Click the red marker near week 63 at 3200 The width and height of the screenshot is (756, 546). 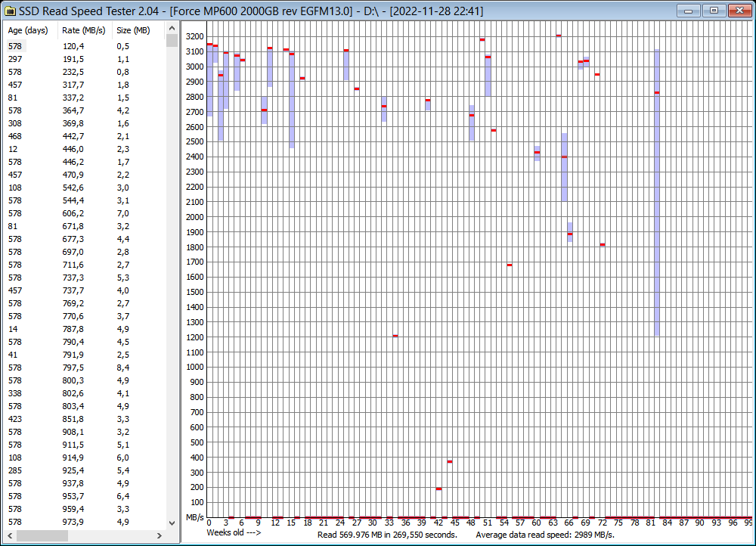click(557, 35)
